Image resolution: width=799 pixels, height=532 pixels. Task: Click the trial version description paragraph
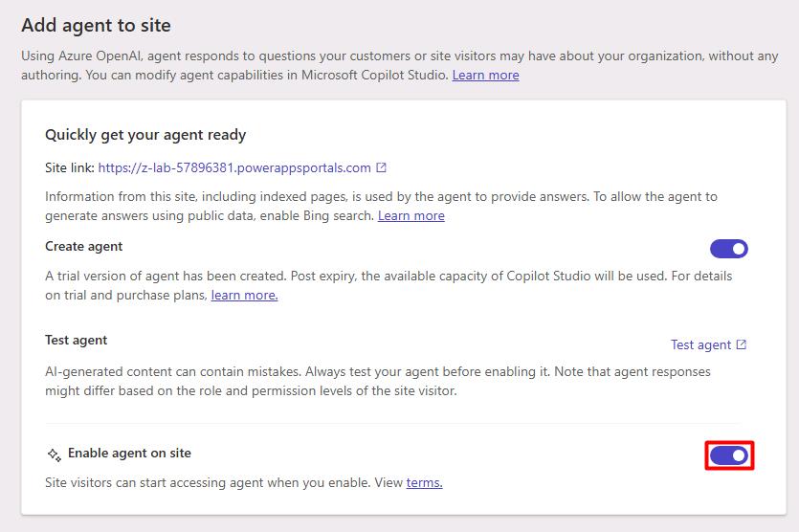(x=388, y=285)
